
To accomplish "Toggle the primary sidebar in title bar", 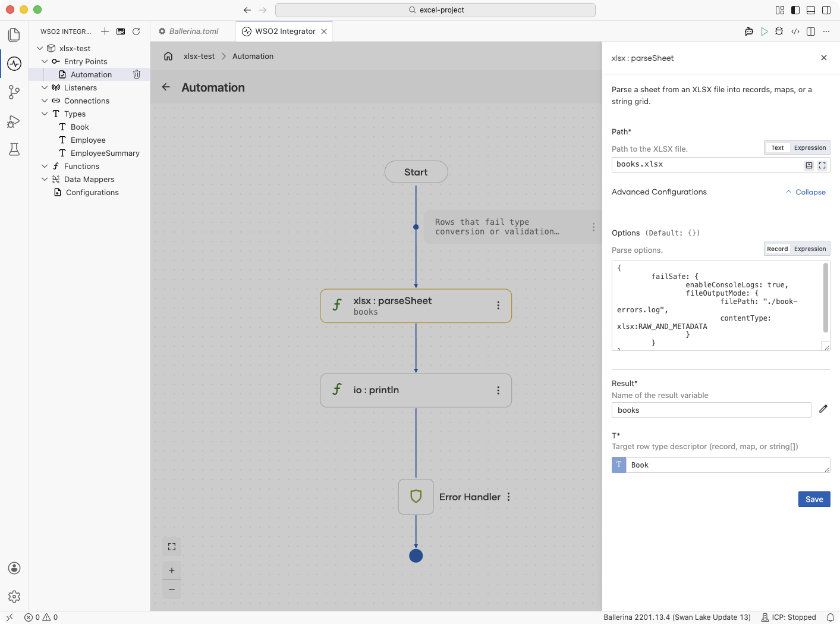I will pos(795,10).
